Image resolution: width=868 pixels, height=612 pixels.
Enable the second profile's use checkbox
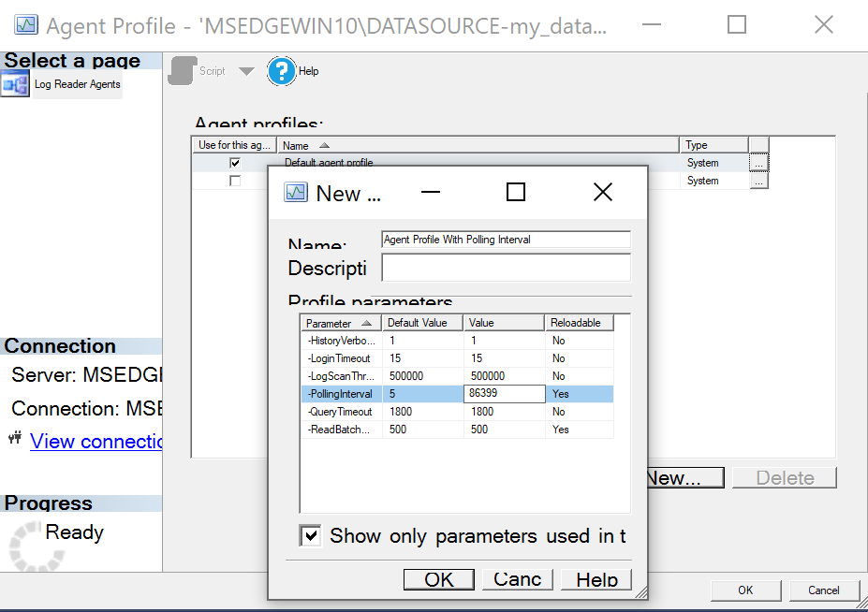pos(234,181)
